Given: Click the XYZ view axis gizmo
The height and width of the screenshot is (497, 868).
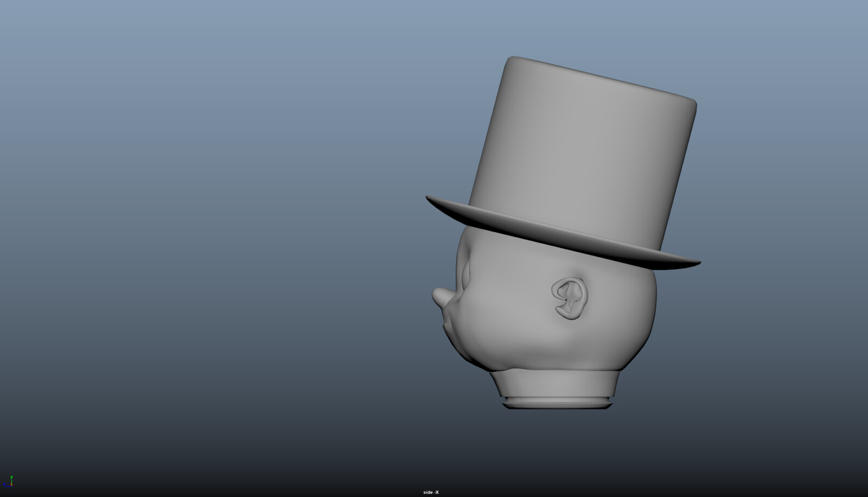Looking at the screenshot, I should tap(9, 481).
